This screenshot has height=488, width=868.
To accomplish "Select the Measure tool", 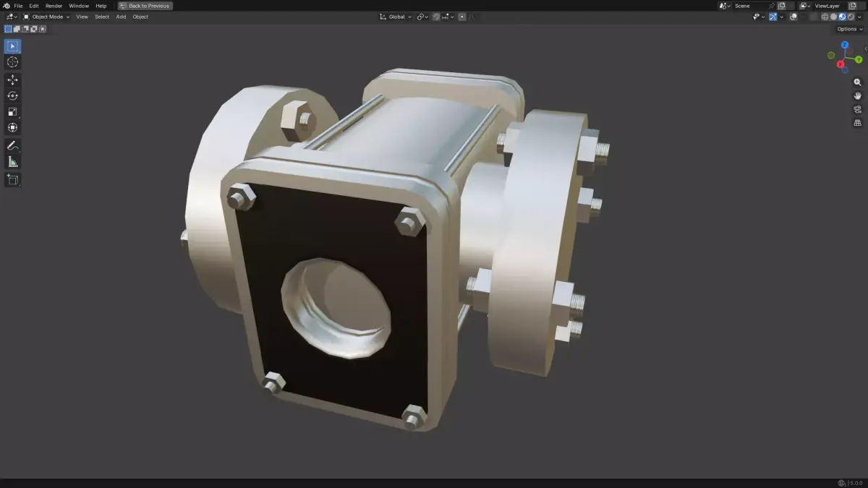I will click(12, 161).
